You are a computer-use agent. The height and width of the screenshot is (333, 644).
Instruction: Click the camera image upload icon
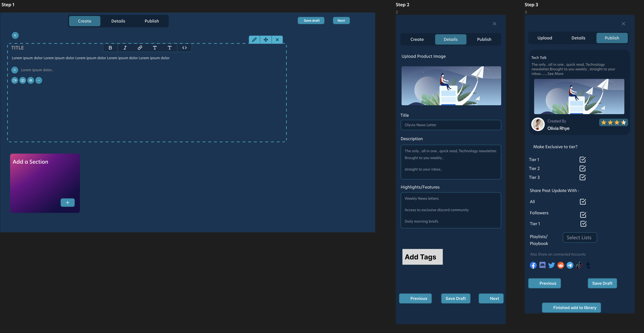[x=23, y=80]
